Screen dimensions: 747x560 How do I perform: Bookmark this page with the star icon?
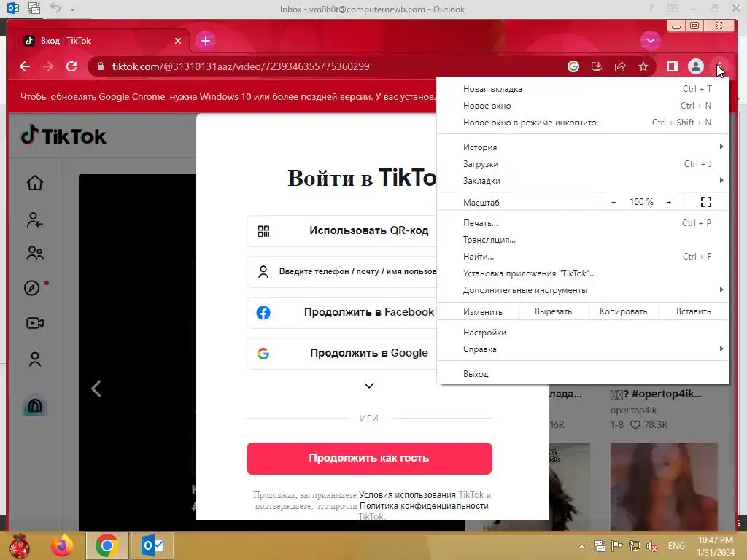643,66
